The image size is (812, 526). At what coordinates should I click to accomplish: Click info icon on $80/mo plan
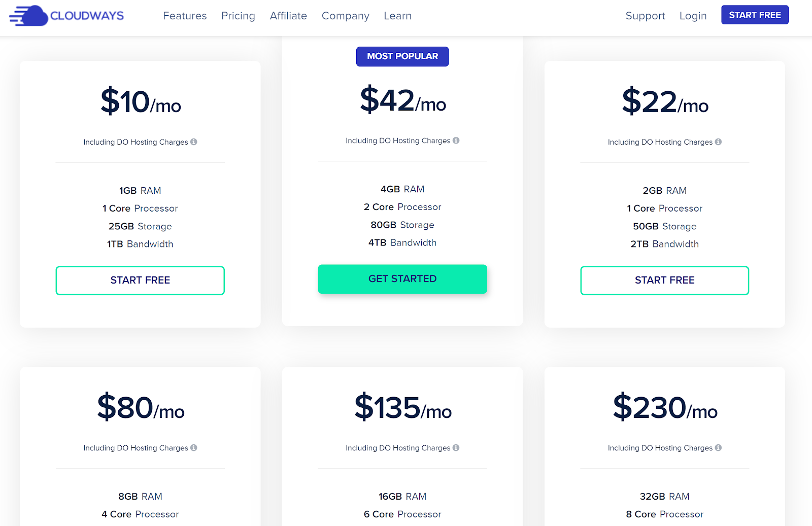coord(194,448)
